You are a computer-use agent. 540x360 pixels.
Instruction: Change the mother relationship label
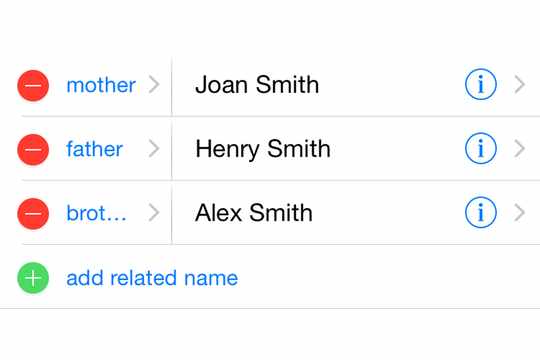101,85
